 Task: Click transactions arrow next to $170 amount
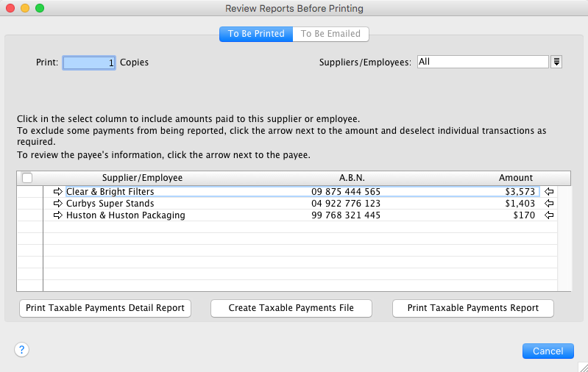pos(548,215)
